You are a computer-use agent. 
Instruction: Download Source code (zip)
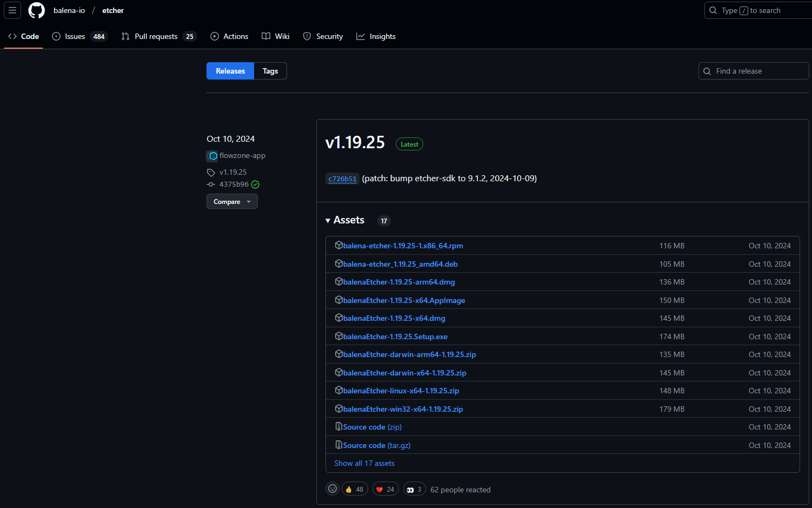coord(372,427)
